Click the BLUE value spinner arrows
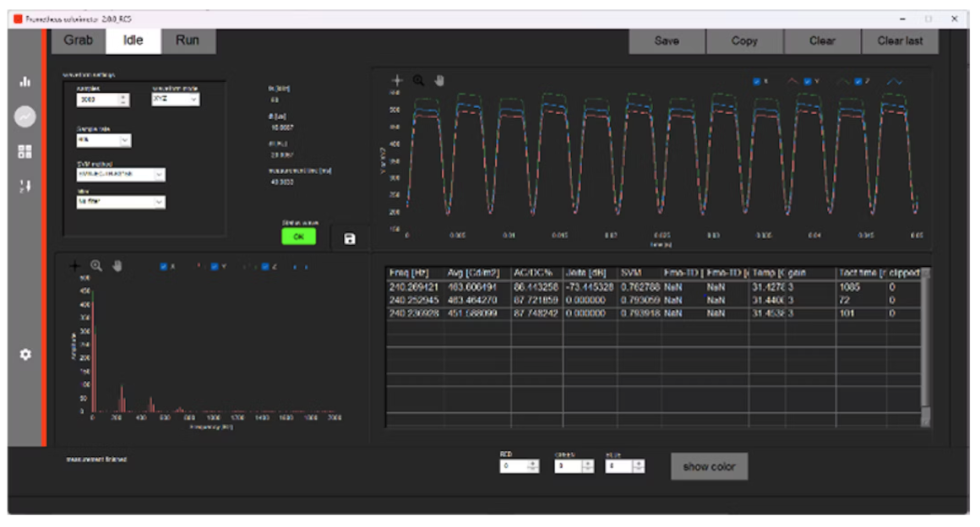This screenshot has width=980, height=527. click(x=638, y=466)
